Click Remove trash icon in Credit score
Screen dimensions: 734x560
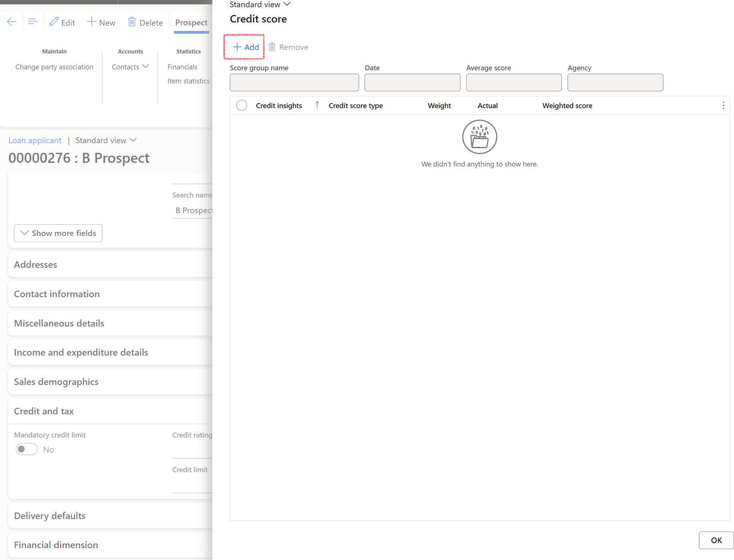pyautogui.click(x=272, y=47)
